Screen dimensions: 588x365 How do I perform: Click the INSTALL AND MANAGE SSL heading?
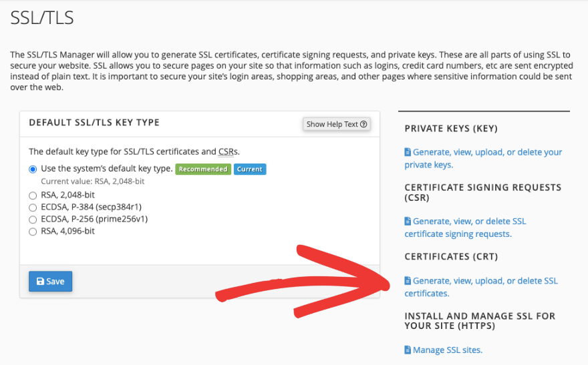pos(480,321)
